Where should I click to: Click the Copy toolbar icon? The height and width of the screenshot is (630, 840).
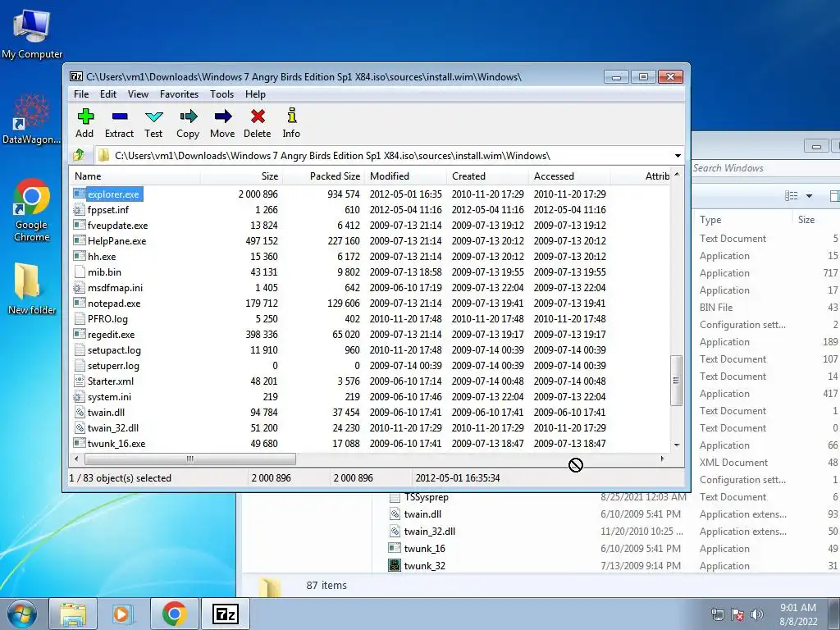point(188,116)
